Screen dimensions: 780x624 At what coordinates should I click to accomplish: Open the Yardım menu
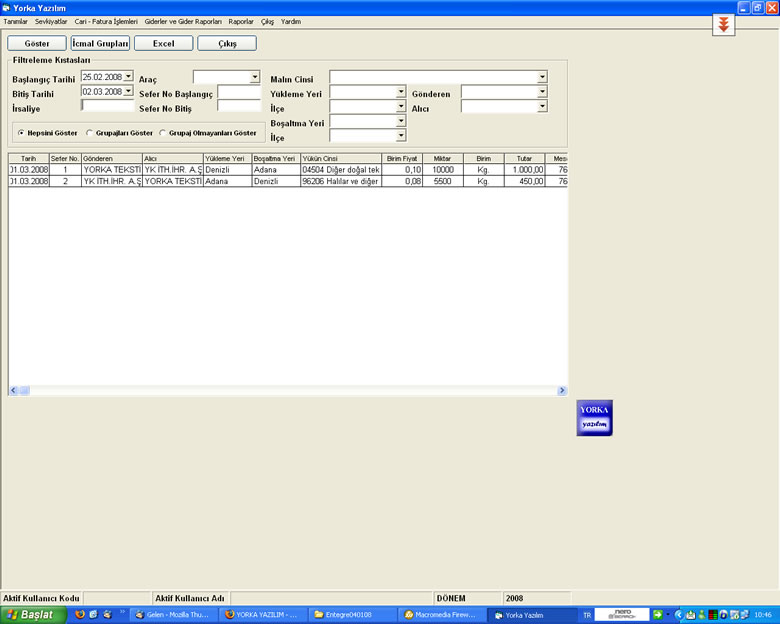click(x=291, y=21)
